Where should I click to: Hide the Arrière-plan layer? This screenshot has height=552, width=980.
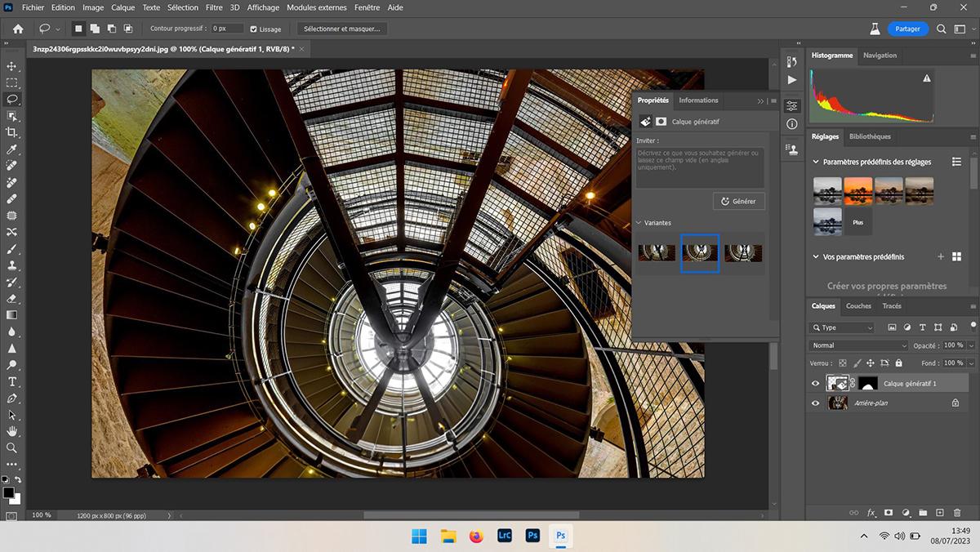[815, 403]
